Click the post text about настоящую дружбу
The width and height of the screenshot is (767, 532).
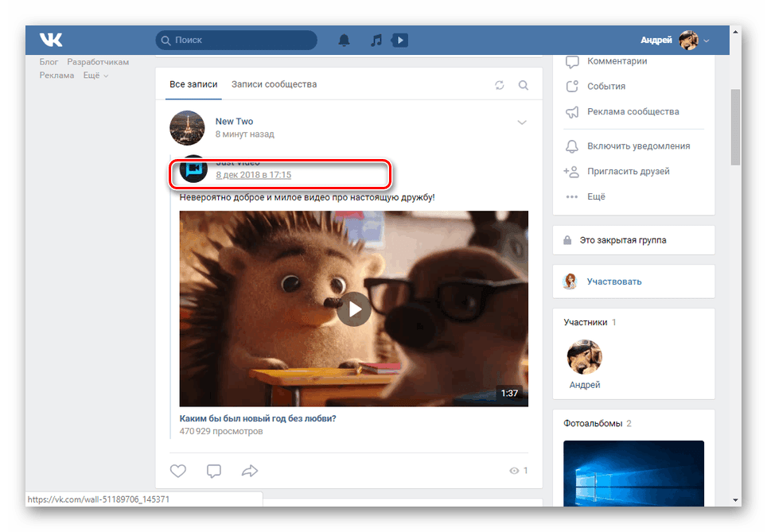307,197
